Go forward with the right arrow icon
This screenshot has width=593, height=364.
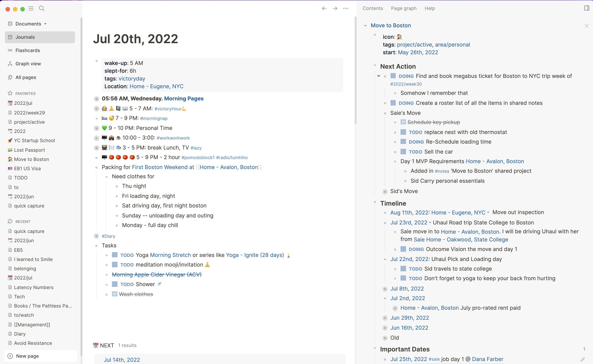point(335,8)
